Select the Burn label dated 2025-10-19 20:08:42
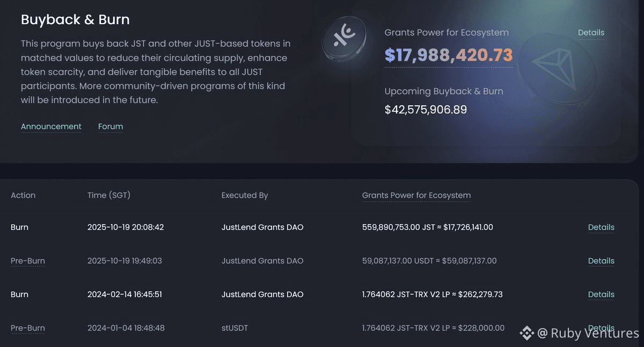This screenshot has height=347, width=644. 19,227
